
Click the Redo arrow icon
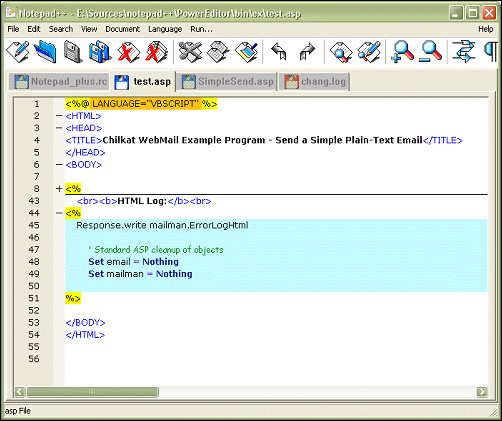307,52
